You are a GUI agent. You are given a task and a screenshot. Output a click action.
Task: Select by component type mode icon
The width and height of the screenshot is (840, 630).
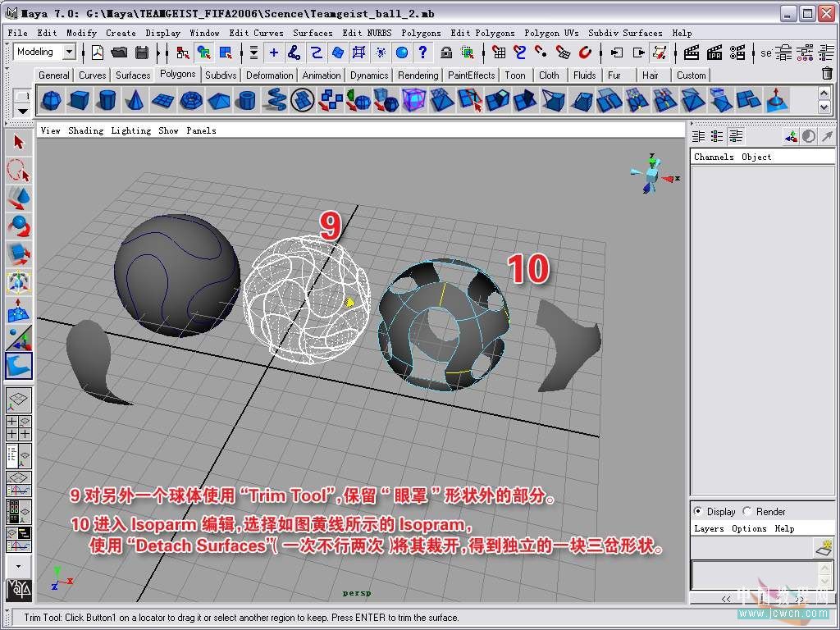point(226,52)
